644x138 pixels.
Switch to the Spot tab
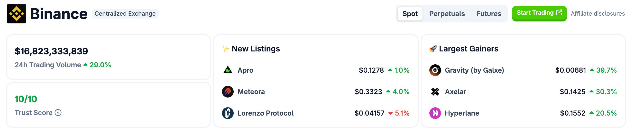pyautogui.click(x=410, y=14)
